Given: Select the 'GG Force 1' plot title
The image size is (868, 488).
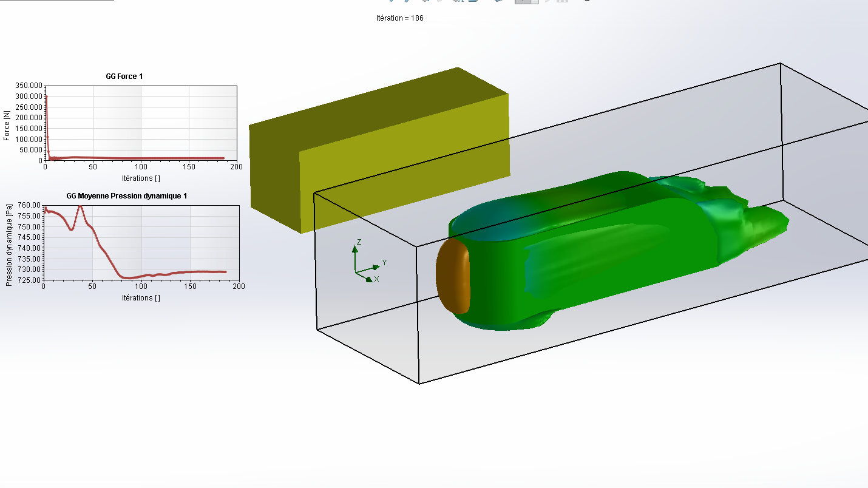Looking at the screenshot, I should (x=124, y=76).
